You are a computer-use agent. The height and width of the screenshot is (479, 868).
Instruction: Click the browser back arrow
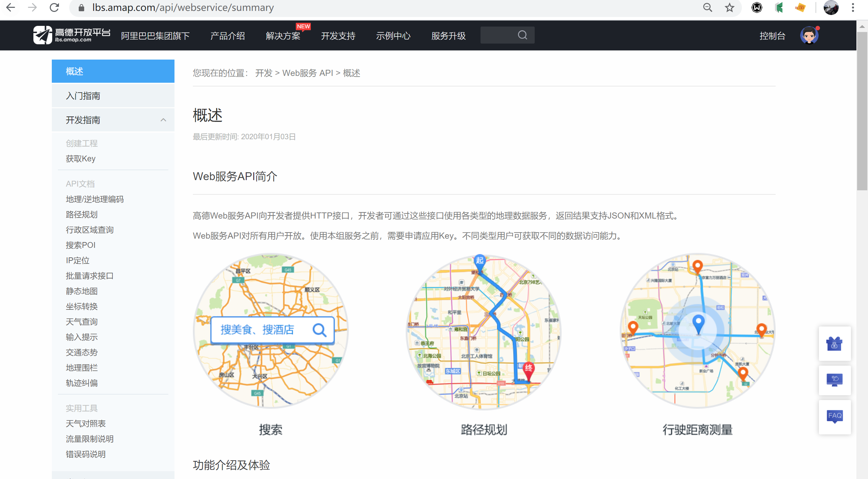pyautogui.click(x=11, y=7)
